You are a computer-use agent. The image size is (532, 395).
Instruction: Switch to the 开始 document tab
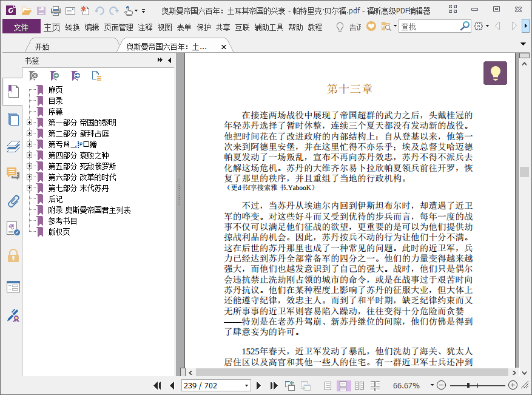click(x=42, y=47)
